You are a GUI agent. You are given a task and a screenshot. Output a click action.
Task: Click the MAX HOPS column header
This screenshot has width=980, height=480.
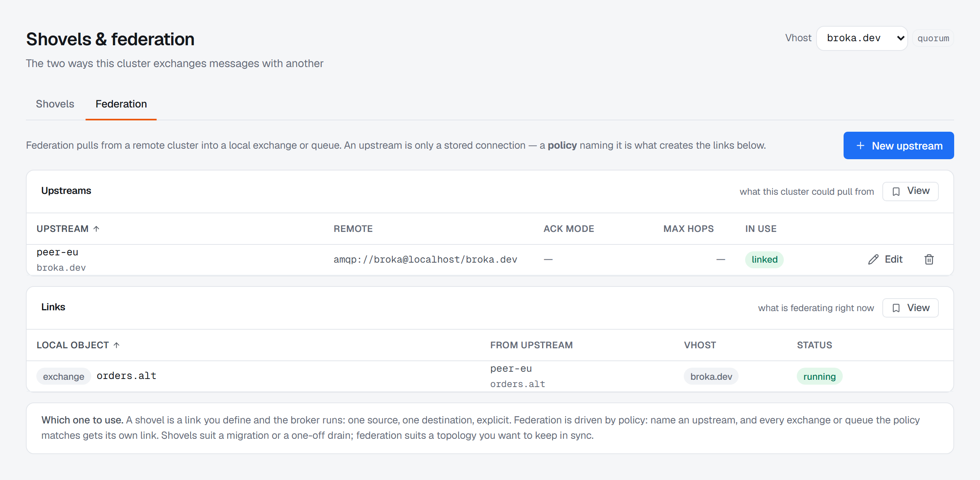(689, 229)
